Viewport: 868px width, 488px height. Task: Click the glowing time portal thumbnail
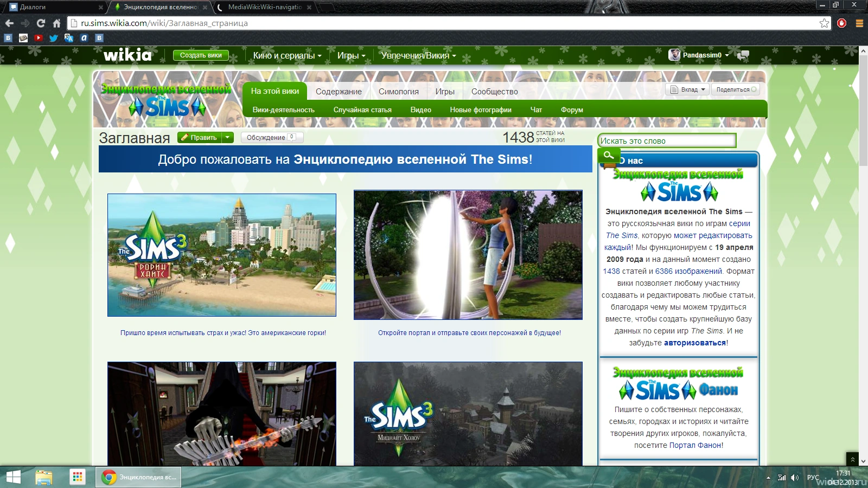coord(468,255)
